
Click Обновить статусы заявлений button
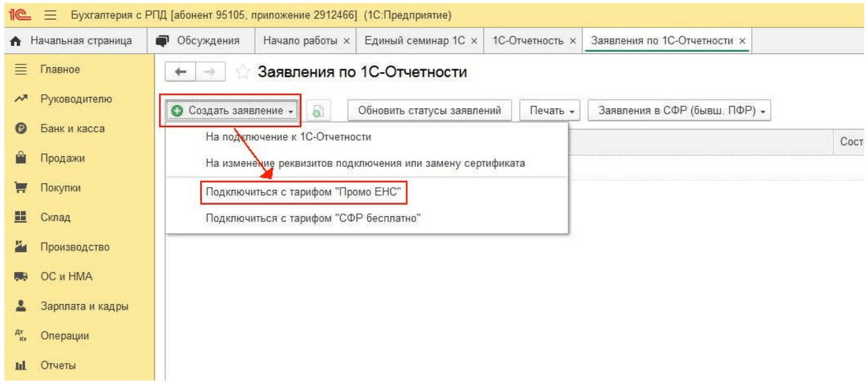tap(430, 110)
